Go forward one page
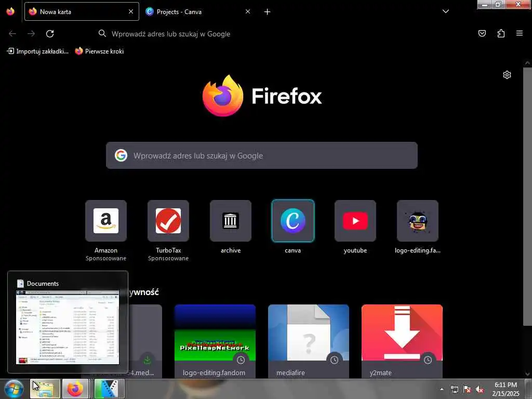532x399 pixels. tap(31, 34)
